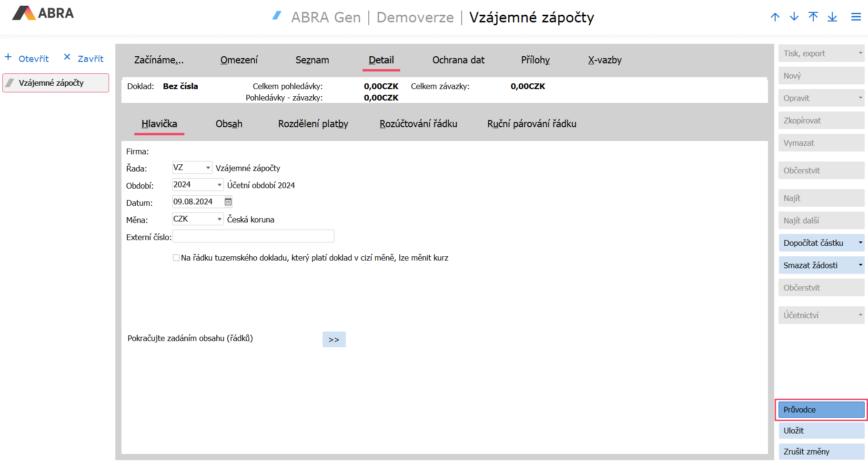The image size is (868, 463).
Task: Switch to the Seznam tab
Action: click(x=312, y=60)
